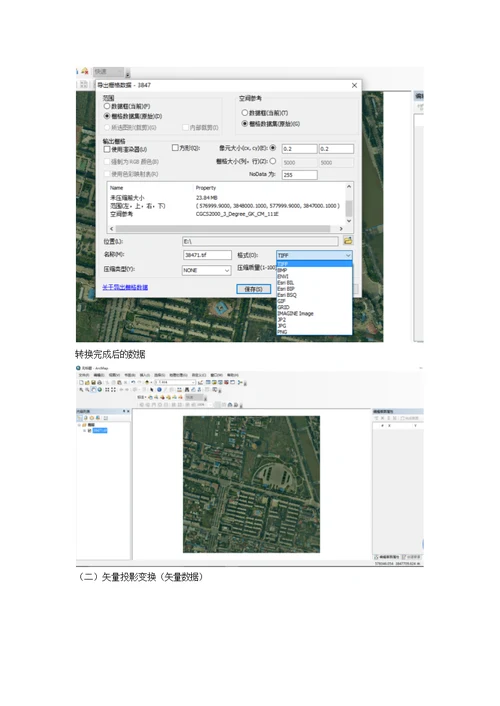Open the 插入(I) menu

point(145,375)
